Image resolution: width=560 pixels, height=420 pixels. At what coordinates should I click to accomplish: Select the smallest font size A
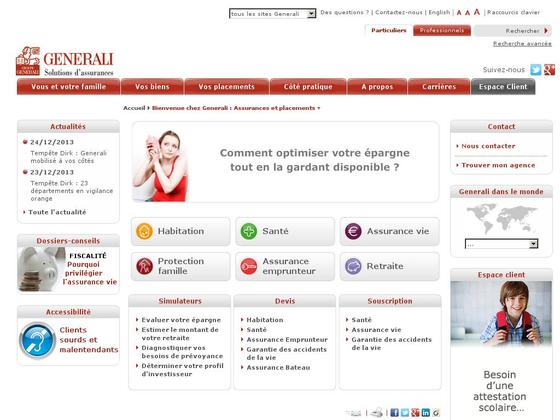point(459,13)
